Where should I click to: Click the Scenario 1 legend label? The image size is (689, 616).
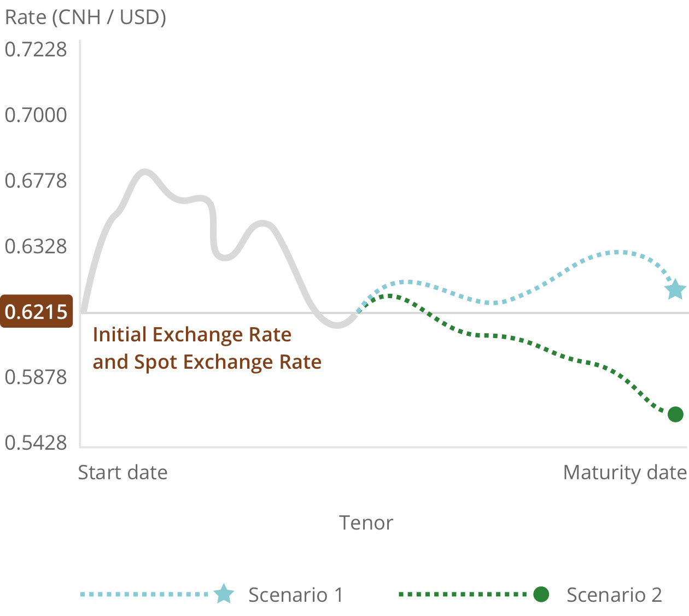coord(295,595)
